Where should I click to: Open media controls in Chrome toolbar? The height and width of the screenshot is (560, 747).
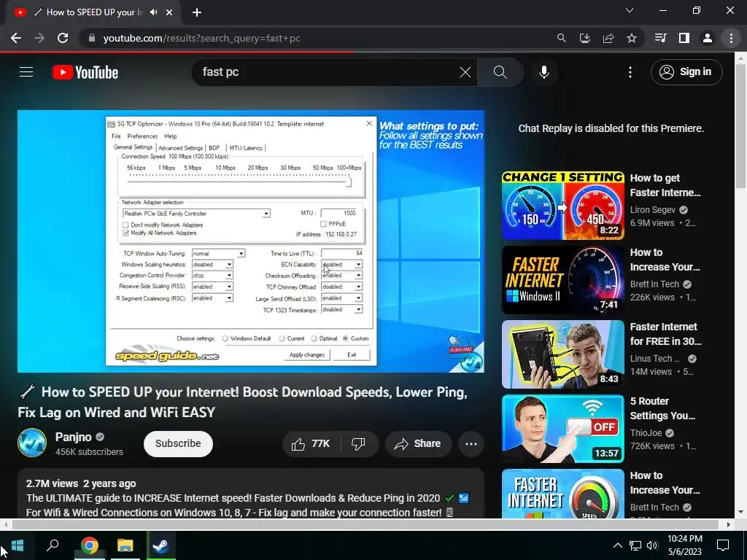point(660,38)
